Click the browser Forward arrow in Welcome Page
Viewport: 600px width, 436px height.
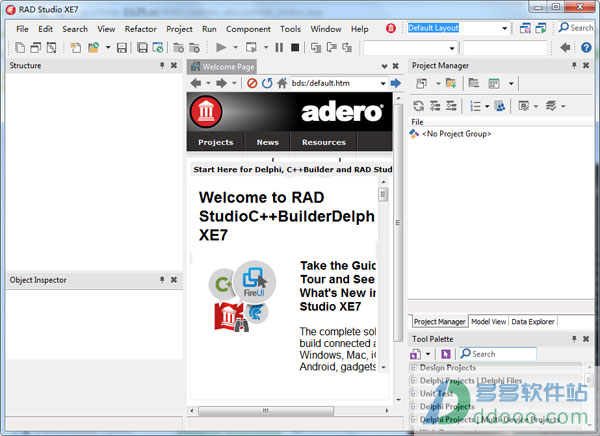(x=222, y=83)
